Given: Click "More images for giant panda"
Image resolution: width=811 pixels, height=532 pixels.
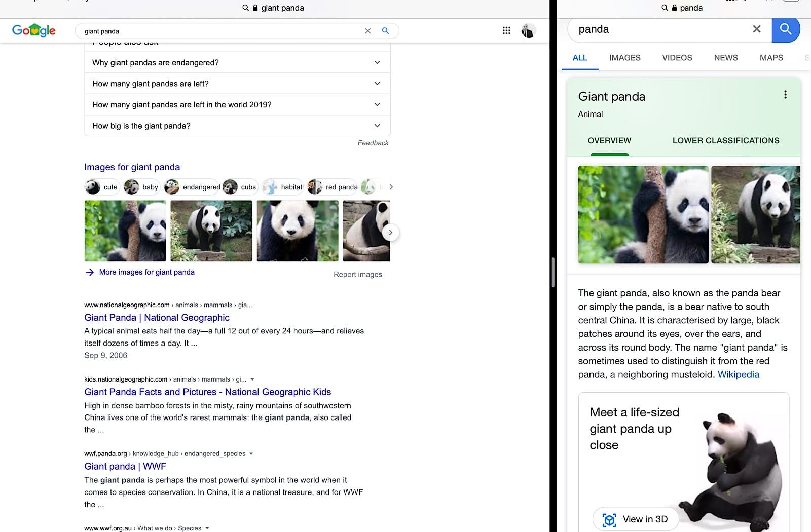Looking at the screenshot, I should (x=147, y=272).
